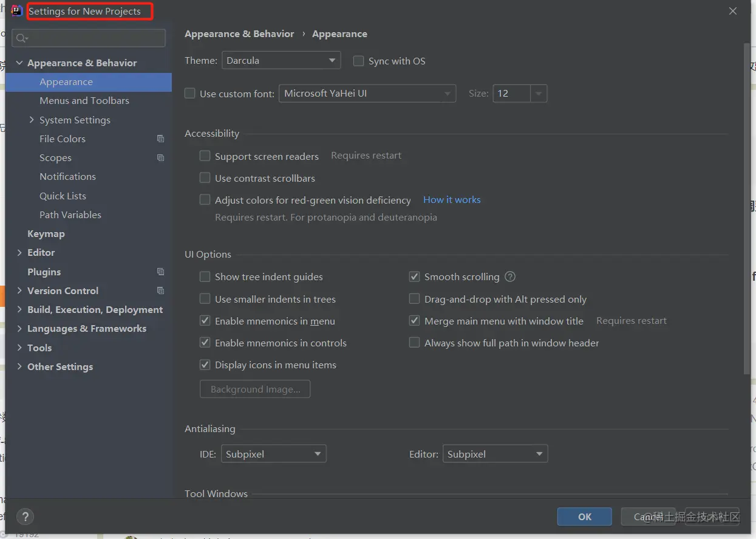Click the project-level icon next to Scopes
756x539 pixels.
click(160, 157)
